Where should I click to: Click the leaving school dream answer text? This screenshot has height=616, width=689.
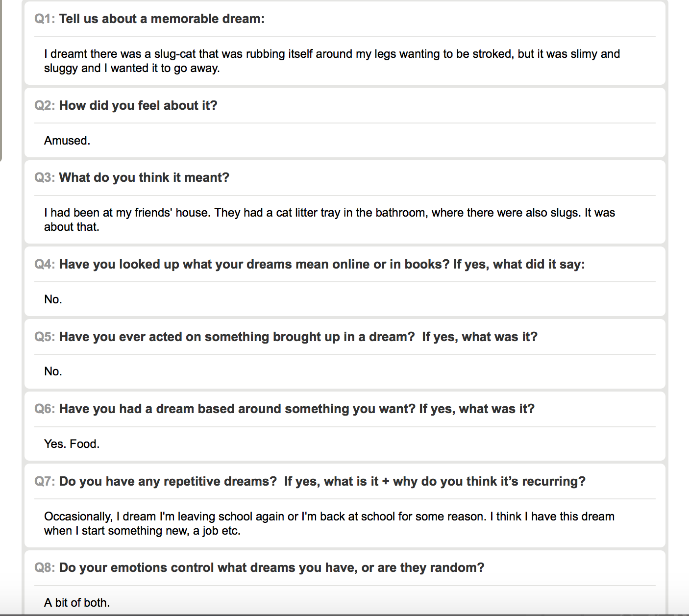[x=329, y=523]
